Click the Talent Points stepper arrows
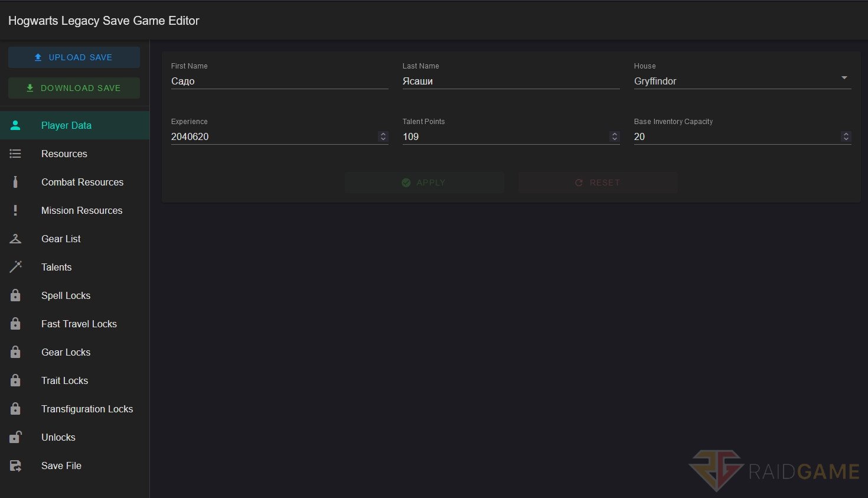Screen dimensions: 868x498 615,136
